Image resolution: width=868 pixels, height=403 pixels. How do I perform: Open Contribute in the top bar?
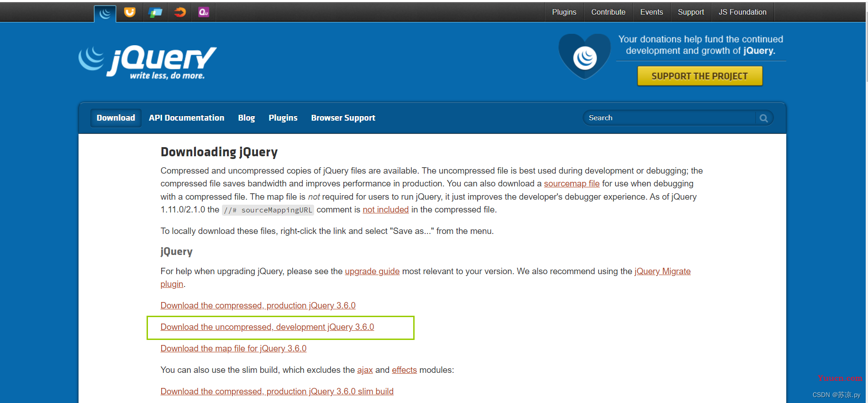(608, 12)
